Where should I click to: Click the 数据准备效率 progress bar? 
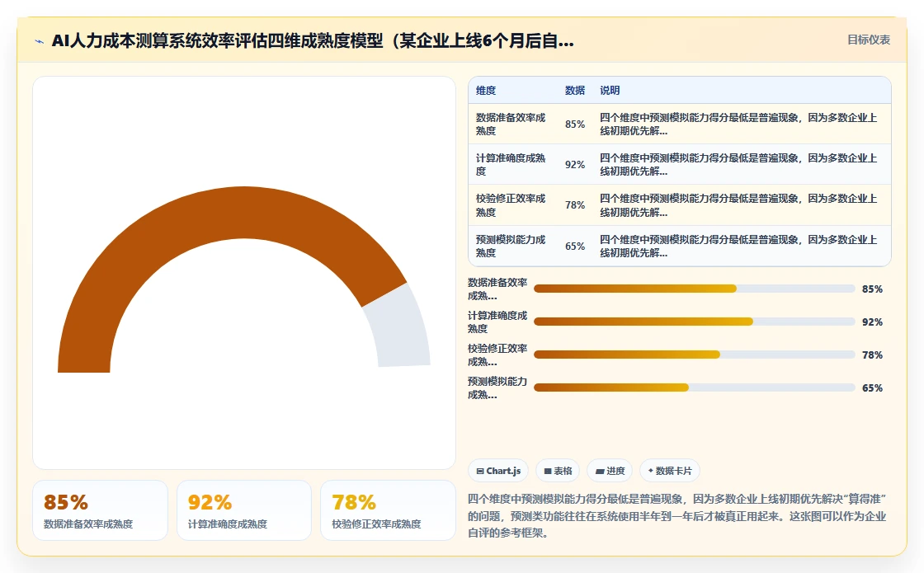[x=694, y=289]
